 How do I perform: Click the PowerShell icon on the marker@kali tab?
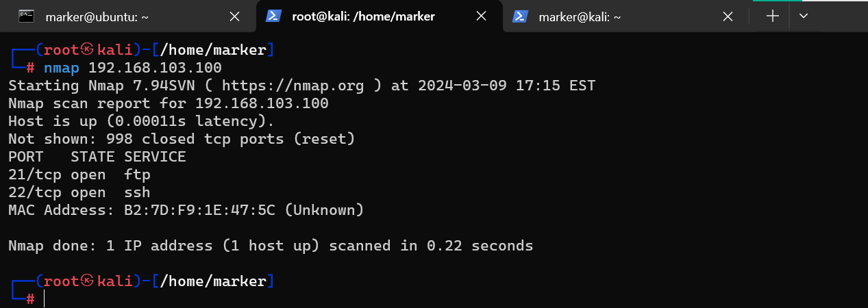click(x=521, y=16)
